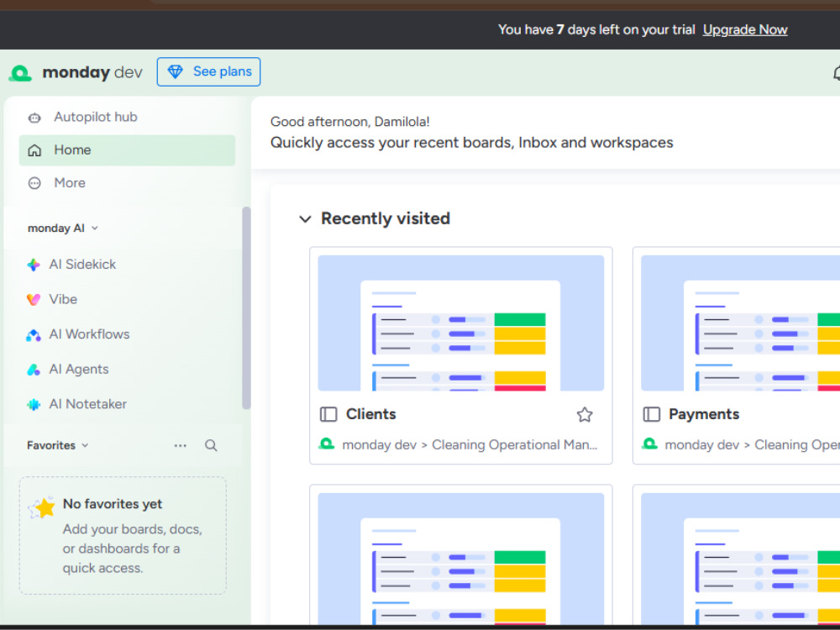Click the sidebar vertical scrollbar
The width and height of the screenshot is (840, 630).
click(x=246, y=308)
